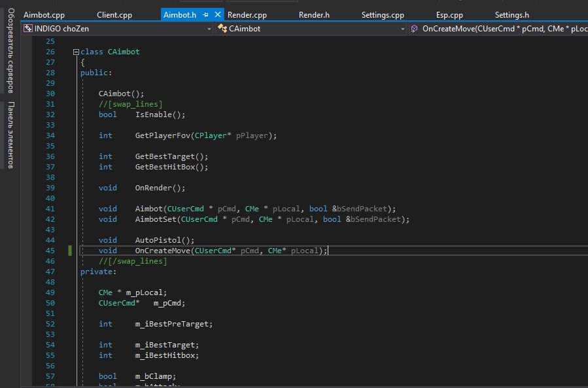The image size is (588, 388).
Task: Switch to the Settings.cpp tab
Action: (383, 14)
